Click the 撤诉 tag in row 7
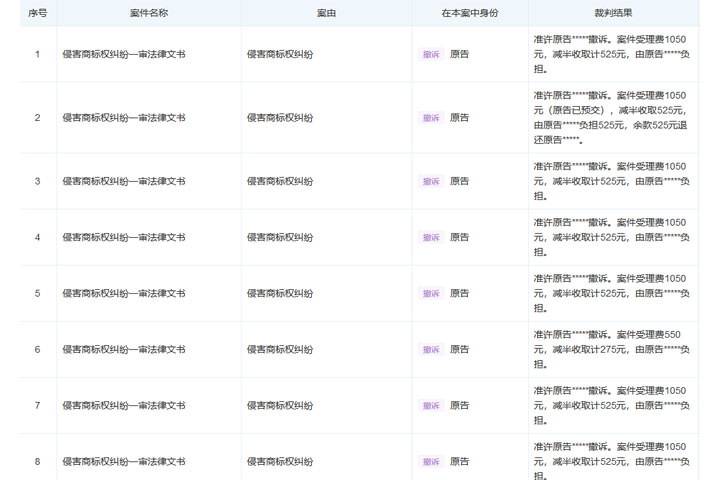This screenshot has width=720, height=480. click(x=431, y=405)
